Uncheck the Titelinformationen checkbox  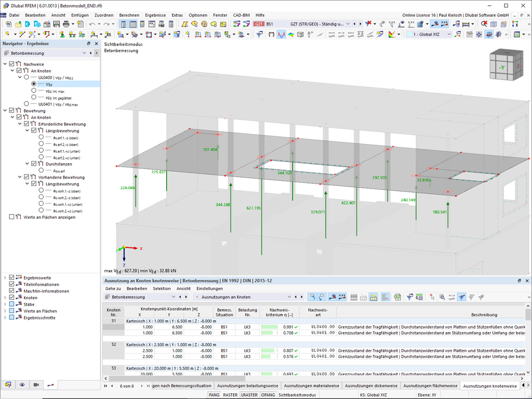[11, 284]
